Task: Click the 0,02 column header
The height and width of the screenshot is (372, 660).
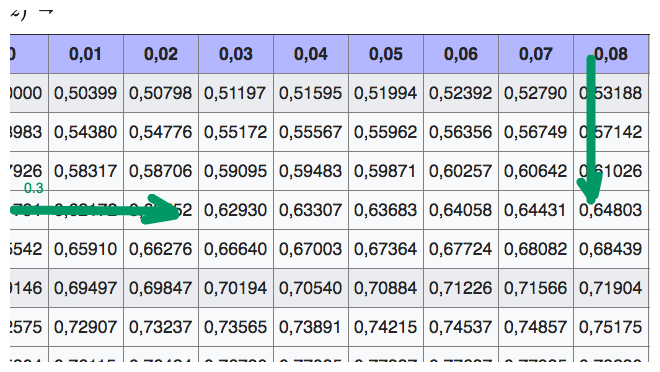Action: (161, 54)
